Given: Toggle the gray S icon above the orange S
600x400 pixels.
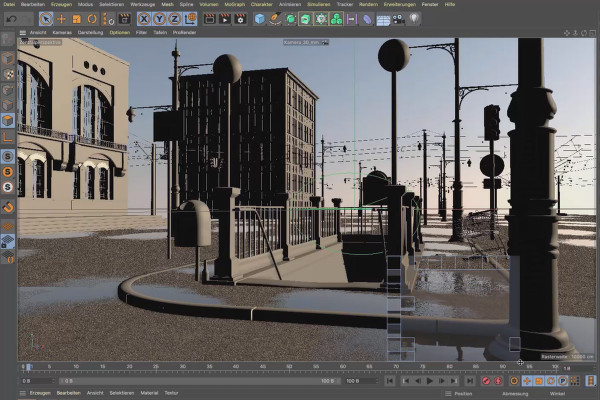Looking at the screenshot, I should point(8,156).
